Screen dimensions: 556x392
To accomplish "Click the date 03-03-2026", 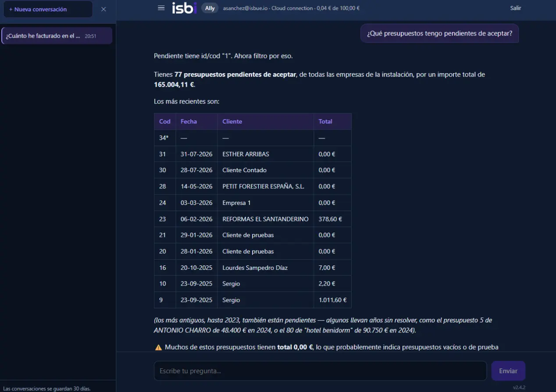I will click(x=196, y=203).
